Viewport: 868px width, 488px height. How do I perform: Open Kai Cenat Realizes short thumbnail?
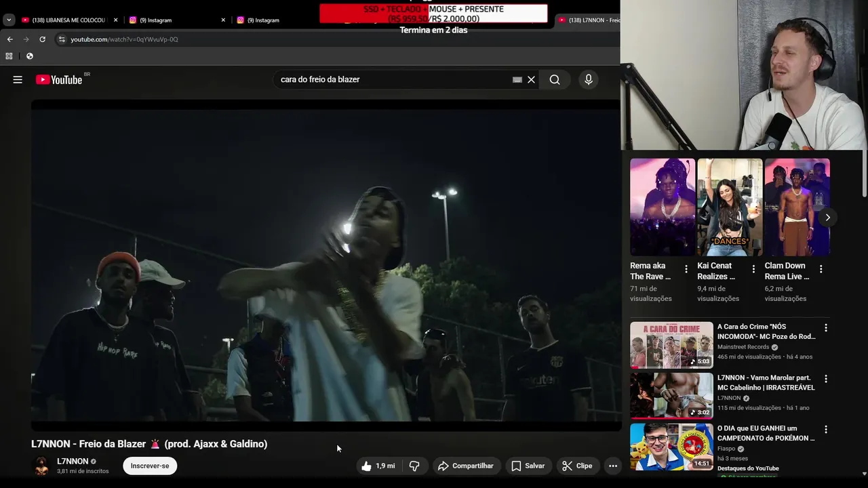[x=730, y=207]
